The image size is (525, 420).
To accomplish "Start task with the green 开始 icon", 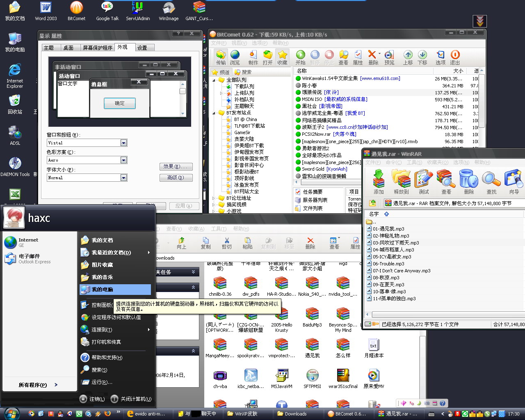I will point(301,57).
